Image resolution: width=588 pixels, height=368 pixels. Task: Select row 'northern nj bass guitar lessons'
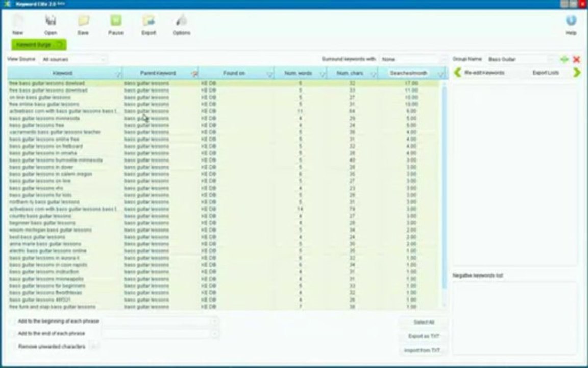click(224, 202)
